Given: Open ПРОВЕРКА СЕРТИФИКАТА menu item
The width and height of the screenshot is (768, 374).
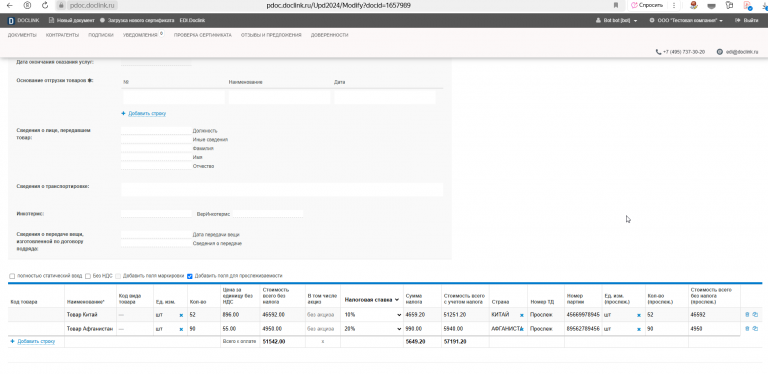Looking at the screenshot, I should pyautogui.click(x=203, y=35).
